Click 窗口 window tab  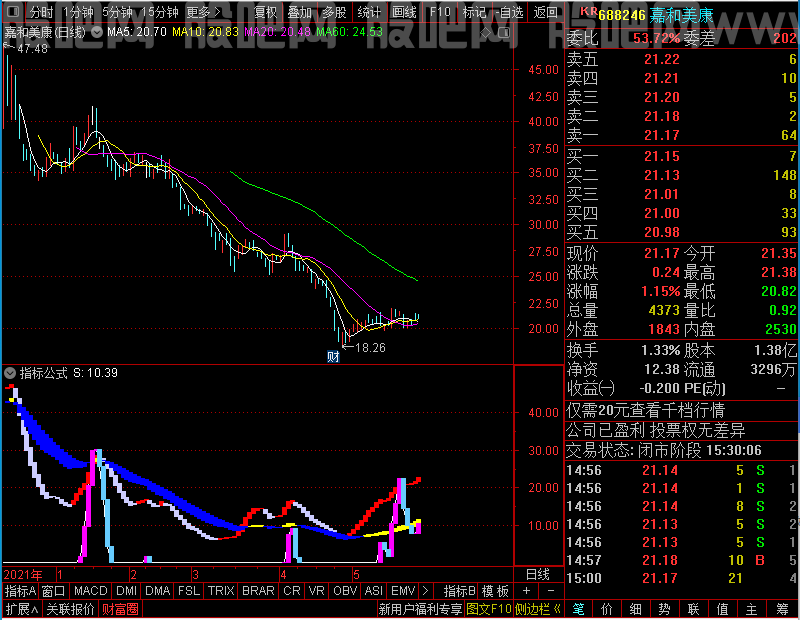coord(54,591)
